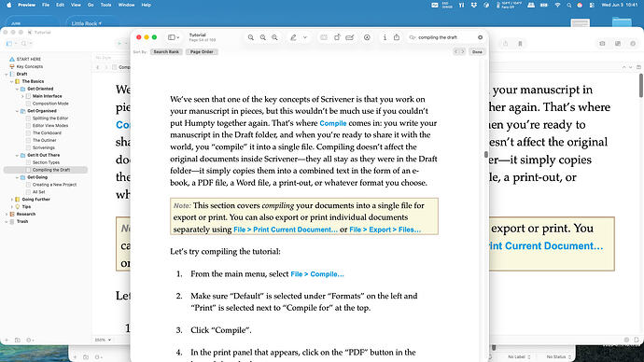Collapse the Get Organised folder
This screenshot has height=362, width=644.
[x=17, y=111]
